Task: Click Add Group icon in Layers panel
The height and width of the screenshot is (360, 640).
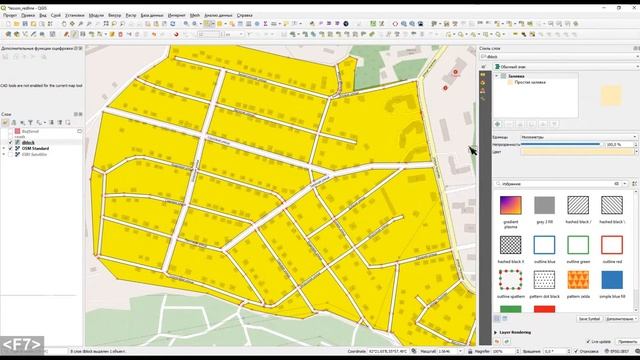Action: click(13, 122)
